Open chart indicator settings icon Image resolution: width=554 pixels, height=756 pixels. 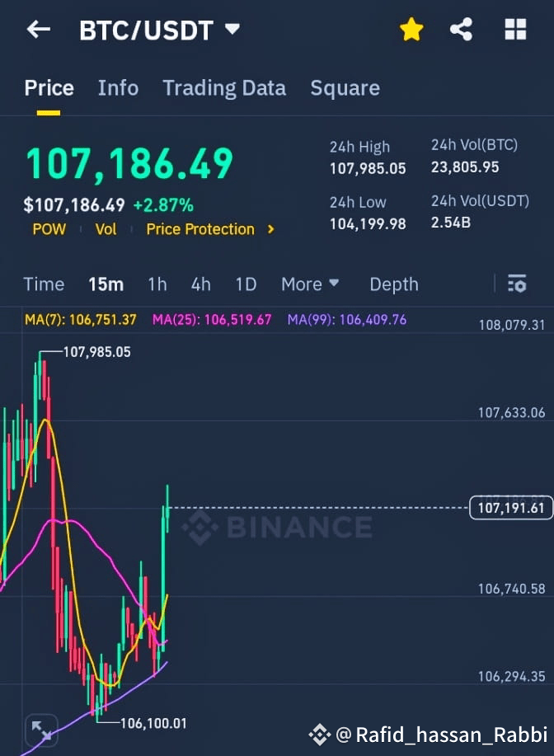[517, 284]
